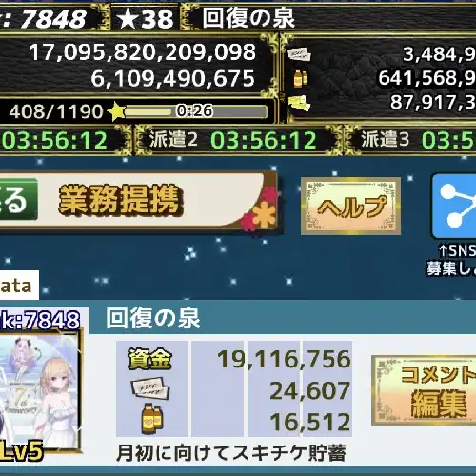Click the stamina progress bar showing 0:26
Screen dimensions: 476x476
coord(195,111)
